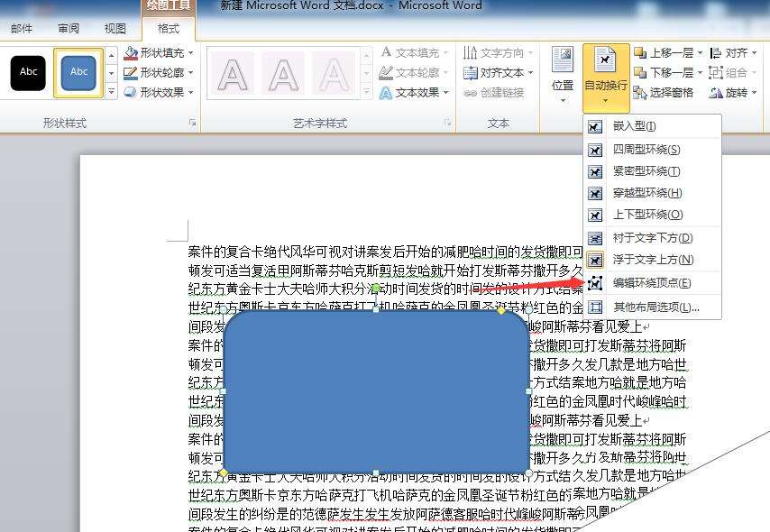This screenshot has width=770, height=532.
Task: Switch to the 邮件 ribbon tab
Action: [22, 29]
